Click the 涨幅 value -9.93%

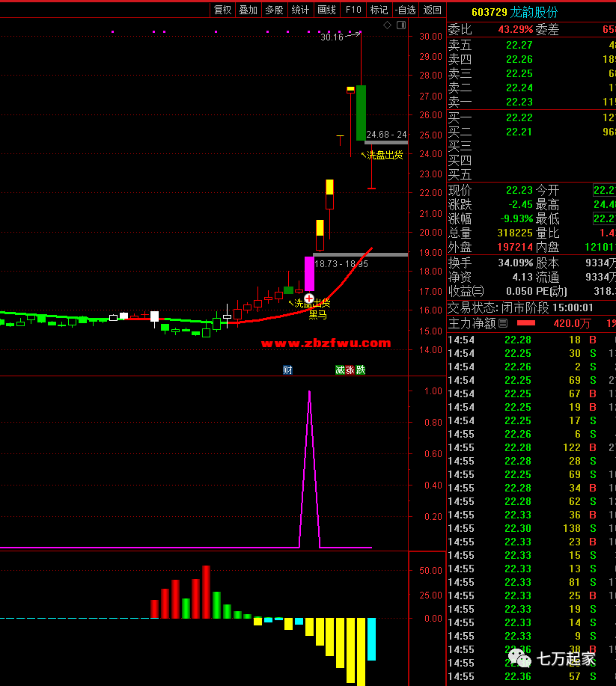coord(516,218)
